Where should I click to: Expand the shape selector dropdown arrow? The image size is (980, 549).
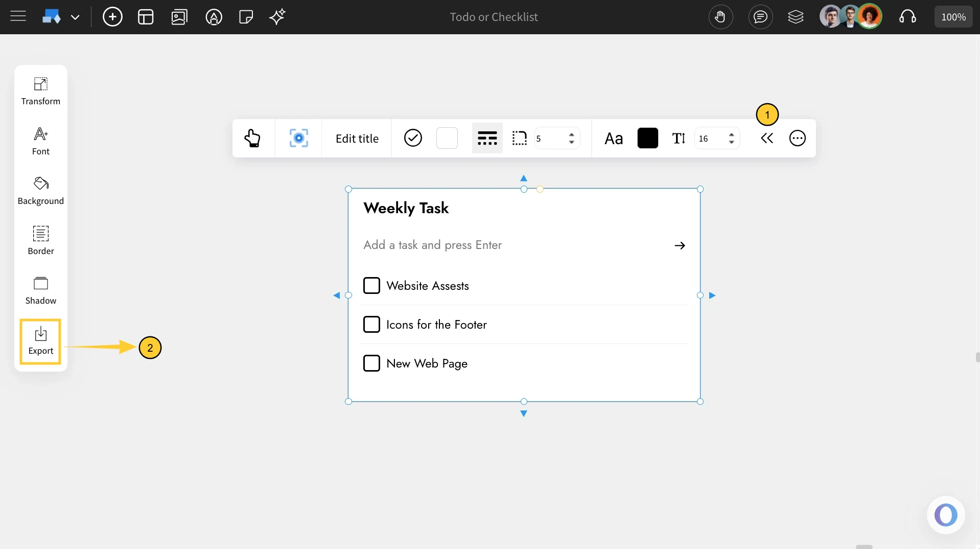pos(75,17)
